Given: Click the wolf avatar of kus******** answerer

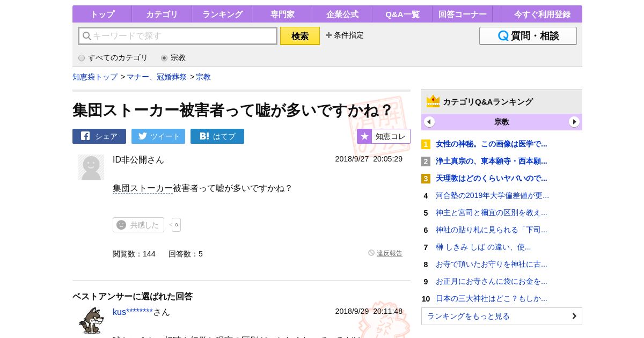Looking at the screenshot, I should [91, 320].
